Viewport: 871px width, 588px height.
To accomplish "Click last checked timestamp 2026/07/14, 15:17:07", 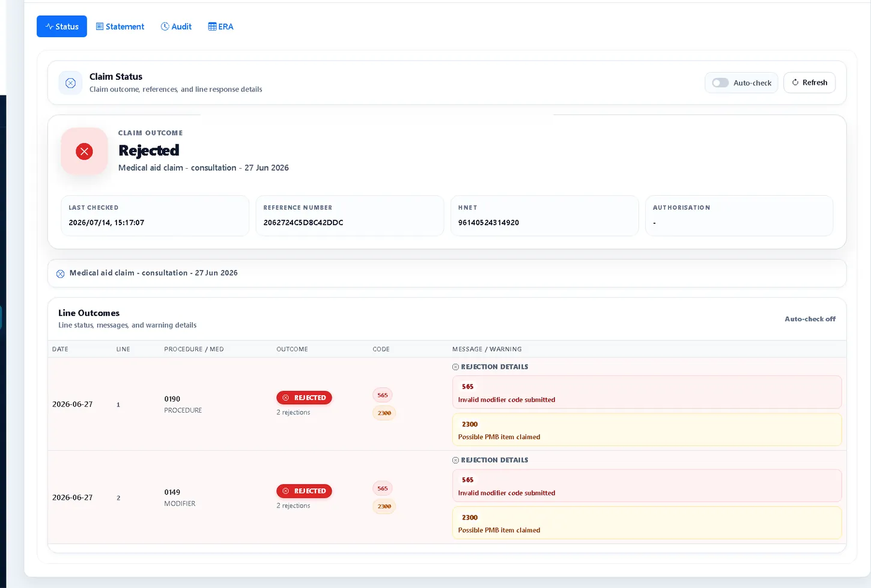I will coord(106,223).
